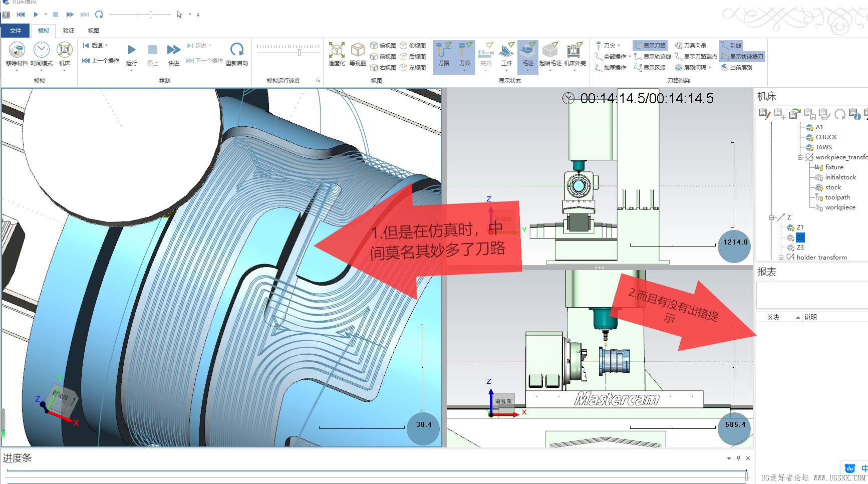
Task: Click 显示区段 option
Action: click(x=650, y=68)
